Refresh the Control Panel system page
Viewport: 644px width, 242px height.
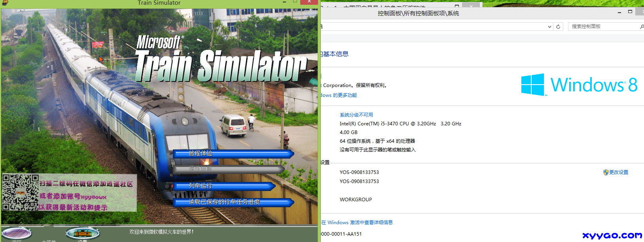coord(558,26)
